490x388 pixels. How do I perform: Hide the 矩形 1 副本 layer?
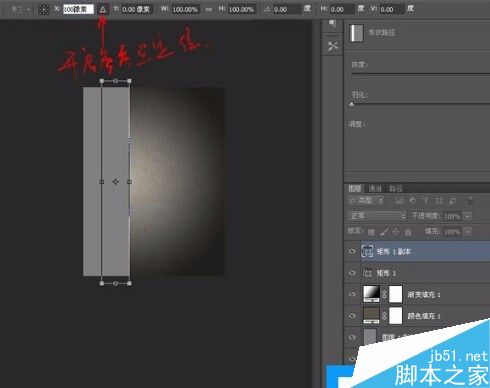(x=352, y=251)
